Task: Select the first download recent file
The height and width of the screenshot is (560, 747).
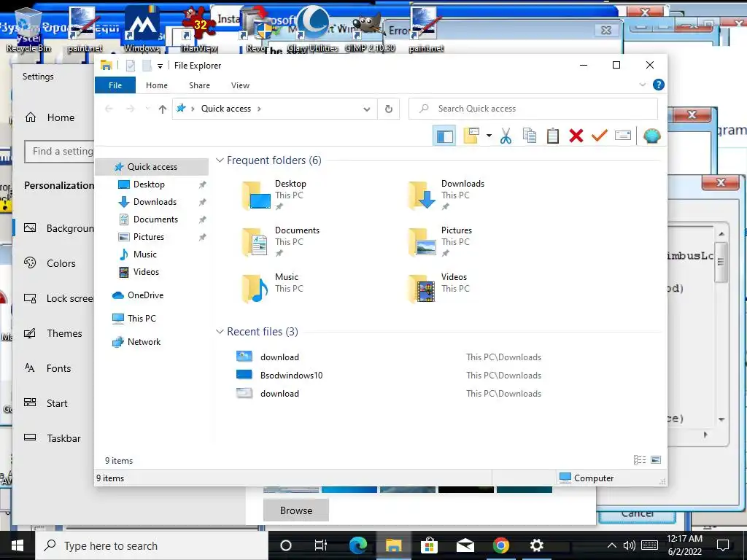Action: pos(279,357)
